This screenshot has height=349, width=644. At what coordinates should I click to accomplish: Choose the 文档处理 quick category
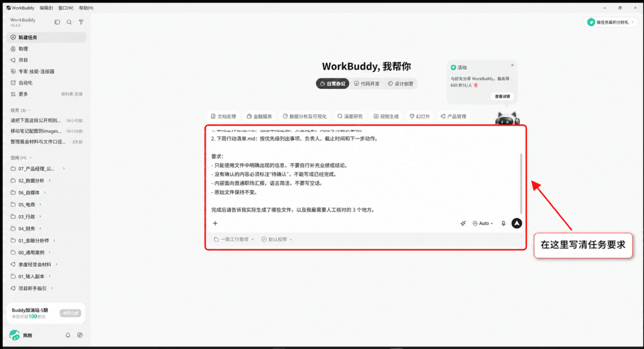[x=224, y=117]
